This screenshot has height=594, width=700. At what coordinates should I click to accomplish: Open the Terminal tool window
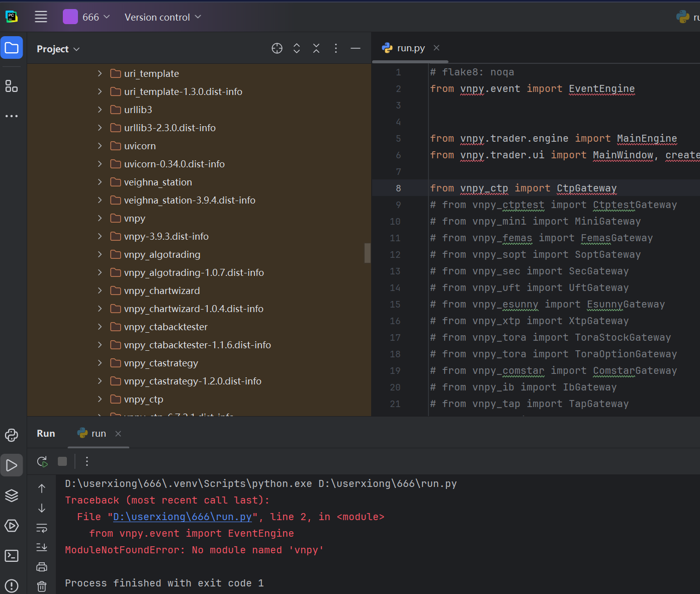click(12, 556)
